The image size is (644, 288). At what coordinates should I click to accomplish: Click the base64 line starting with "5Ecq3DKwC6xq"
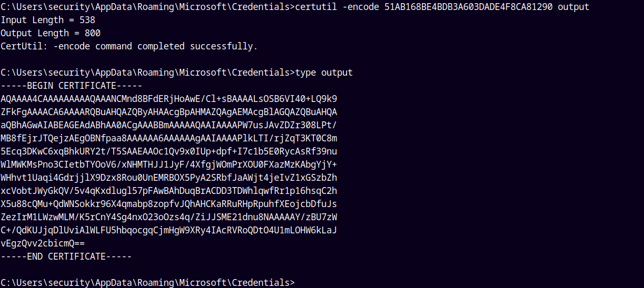click(x=169, y=151)
